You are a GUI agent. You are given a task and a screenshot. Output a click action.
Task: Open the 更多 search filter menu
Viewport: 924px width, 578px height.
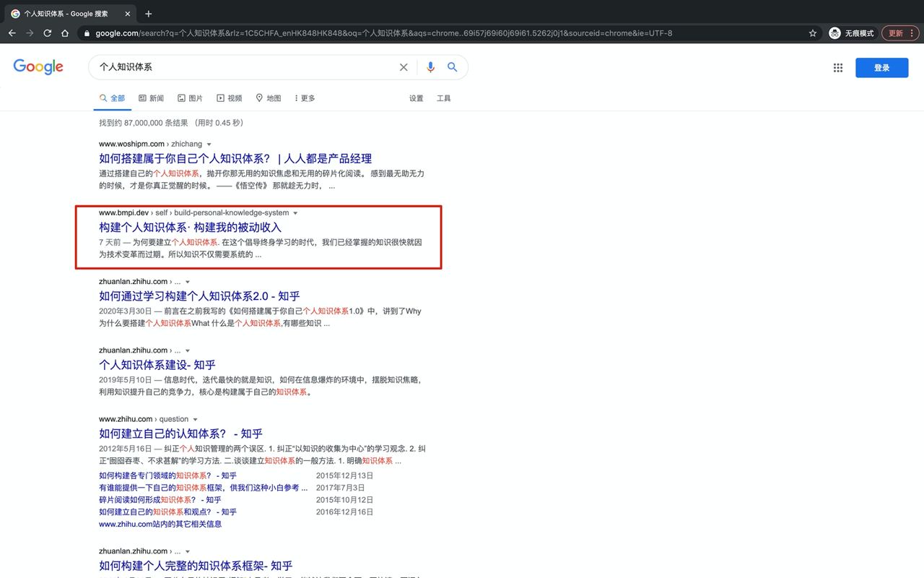click(305, 98)
